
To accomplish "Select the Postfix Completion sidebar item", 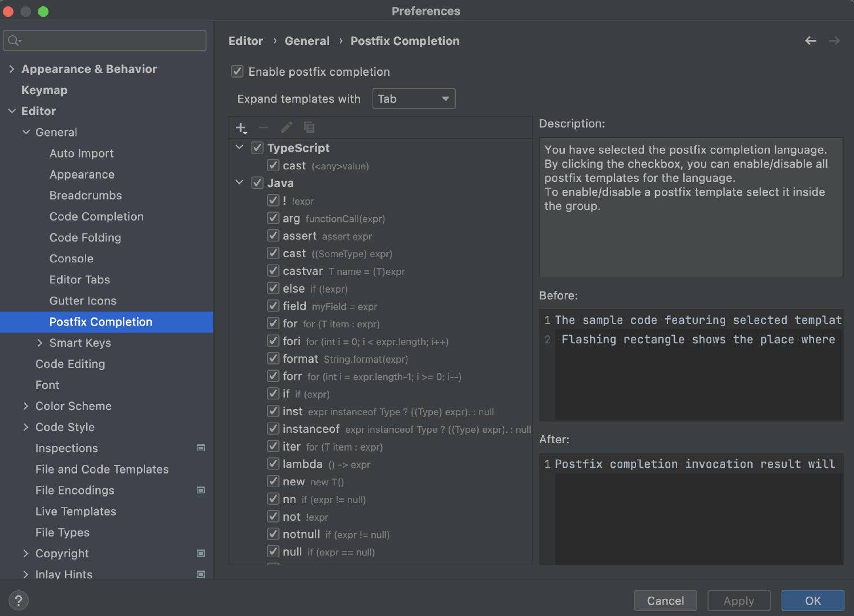I will (x=107, y=322).
